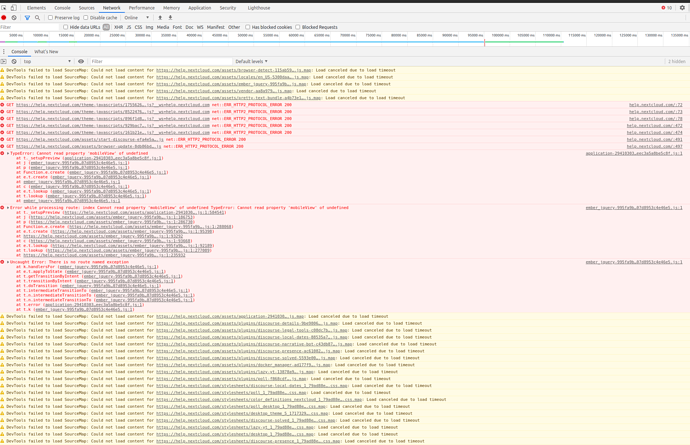This screenshot has height=445, width=690.
Task: Filter requests by Other type
Action: [234, 27]
